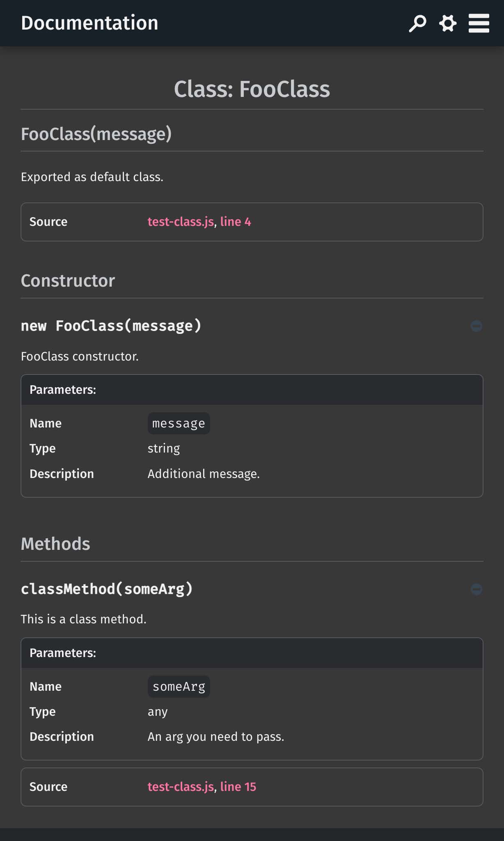The width and height of the screenshot is (504, 841).
Task: Follow the "line 15" source link
Action: pos(238,786)
